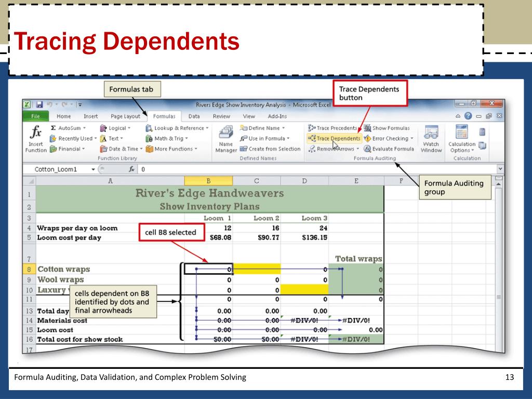Toggle Show Formulas
Screen dimensions: 532x399
(387, 128)
